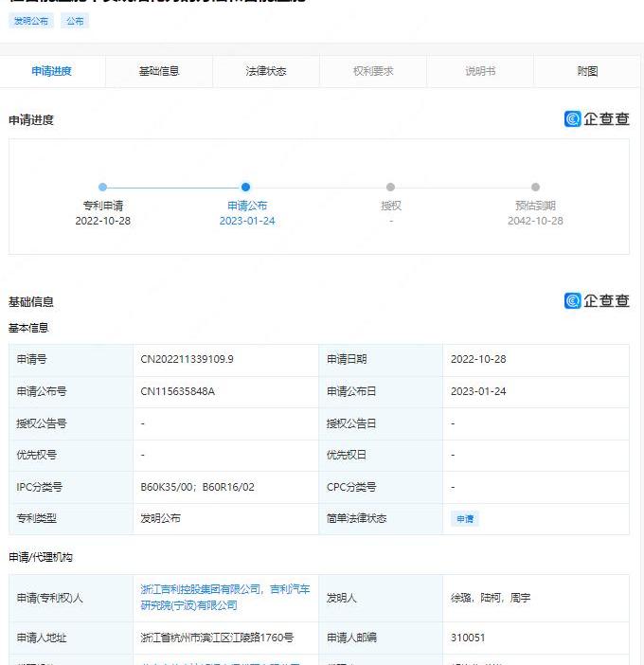Click the 发明公布 tag under the title

click(x=31, y=21)
